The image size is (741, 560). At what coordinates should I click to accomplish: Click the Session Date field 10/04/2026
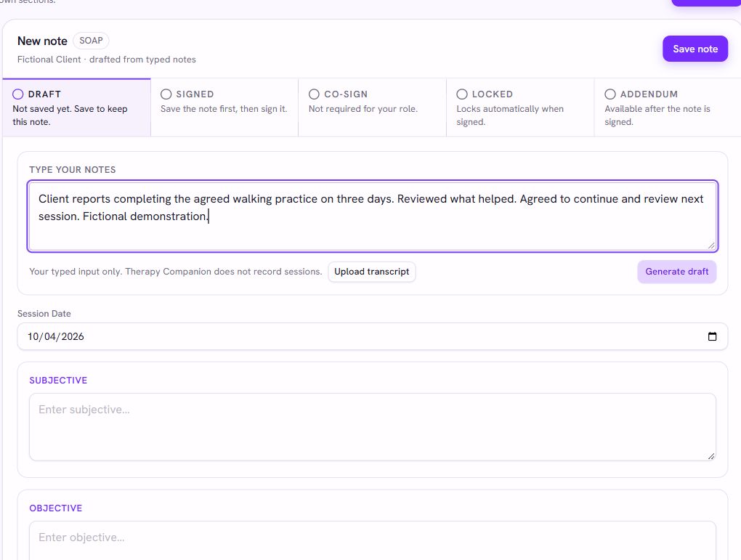point(373,336)
